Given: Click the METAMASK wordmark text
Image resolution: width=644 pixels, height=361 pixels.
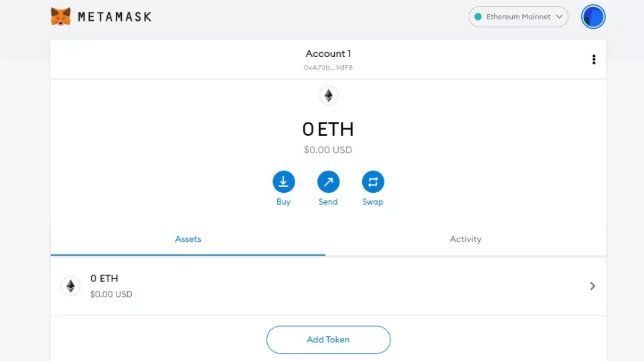Looking at the screenshot, I should (114, 17).
